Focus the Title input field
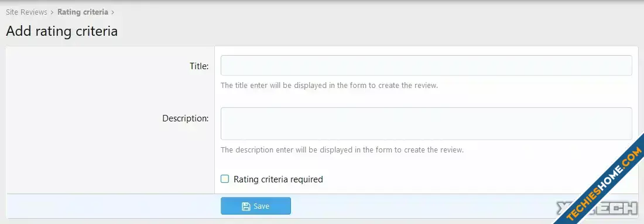Screen dimensions: 644x224 (x=426, y=65)
